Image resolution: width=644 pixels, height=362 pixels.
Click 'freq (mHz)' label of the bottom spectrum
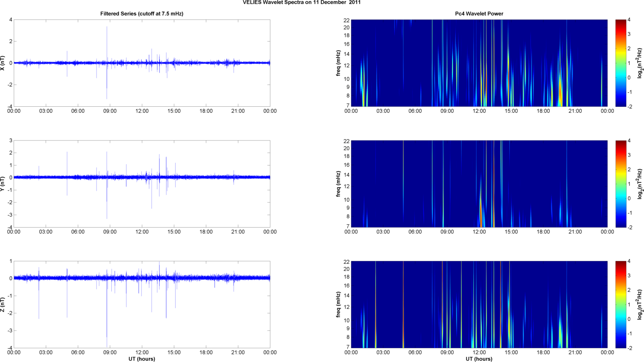[x=338, y=305]
